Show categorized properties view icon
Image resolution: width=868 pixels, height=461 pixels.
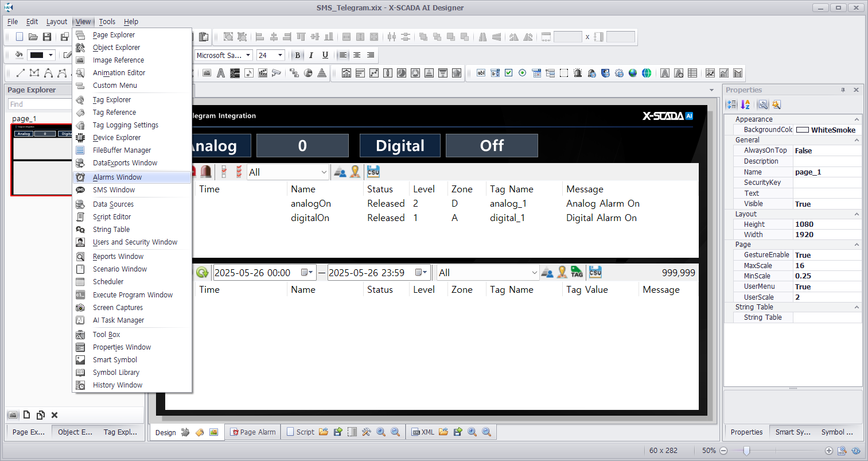point(731,104)
